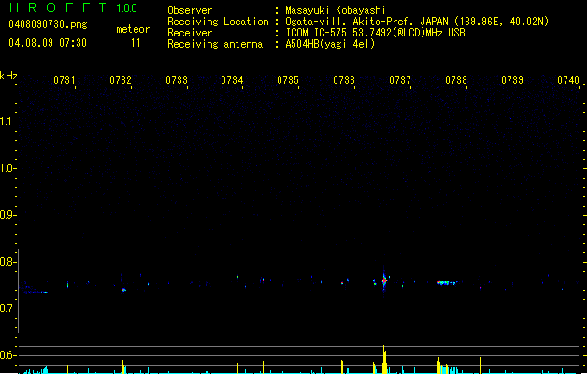The height and width of the screenshot is (374, 588).
Task: Click the strong red meteor echo near 0737
Action: 384,280
